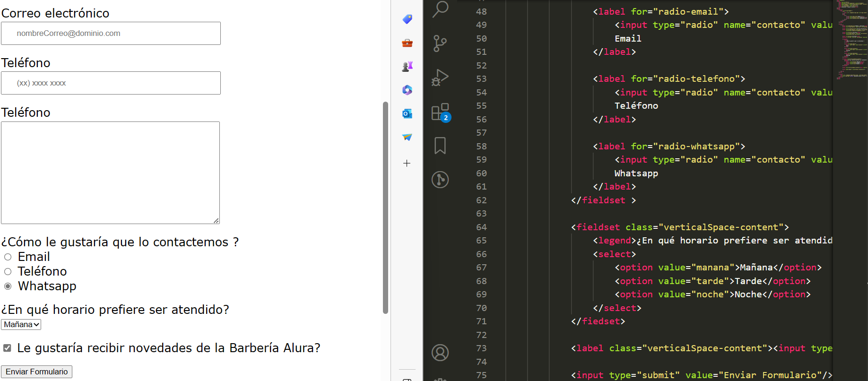The height and width of the screenshot is (381, 868).
Task: Click the 'Teléfono' label above the textarea
Action: tap(26, 113)
